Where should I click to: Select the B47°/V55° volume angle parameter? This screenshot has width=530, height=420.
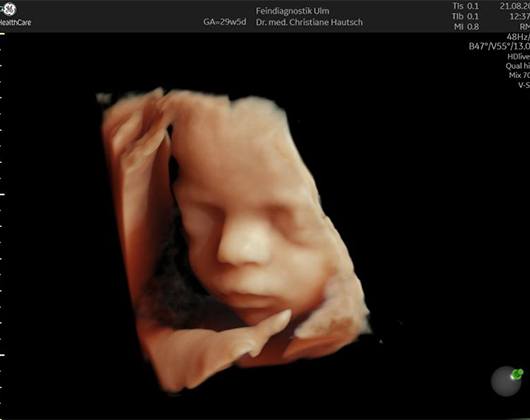pyautogui.click(x=499, y=46)
